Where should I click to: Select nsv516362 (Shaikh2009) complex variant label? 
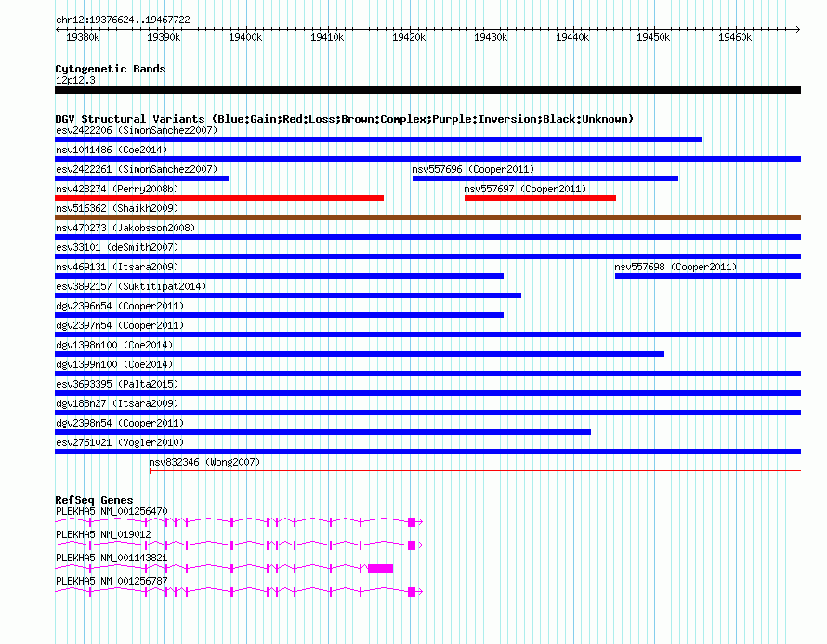pos(117,208)
